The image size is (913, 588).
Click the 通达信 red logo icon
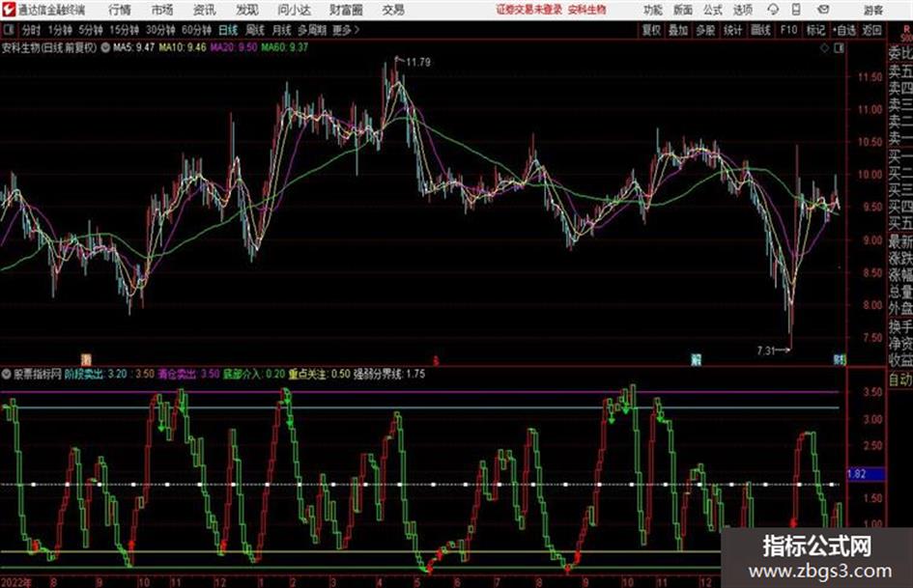pos(8,10)
